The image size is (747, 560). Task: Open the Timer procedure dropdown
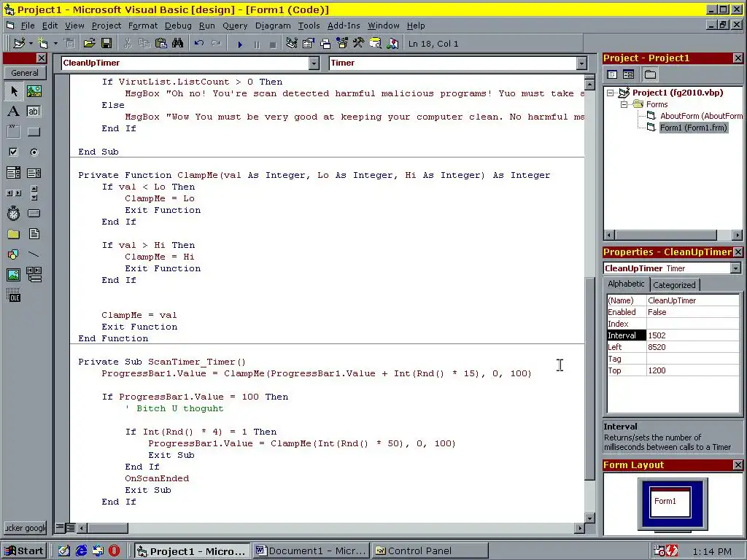[x=581, y=63]
